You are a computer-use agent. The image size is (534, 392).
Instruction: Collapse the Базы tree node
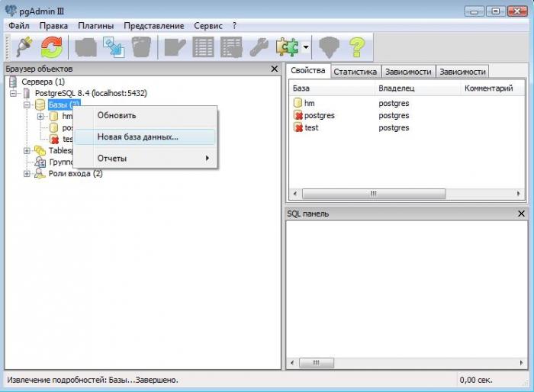tap(27, 104)
